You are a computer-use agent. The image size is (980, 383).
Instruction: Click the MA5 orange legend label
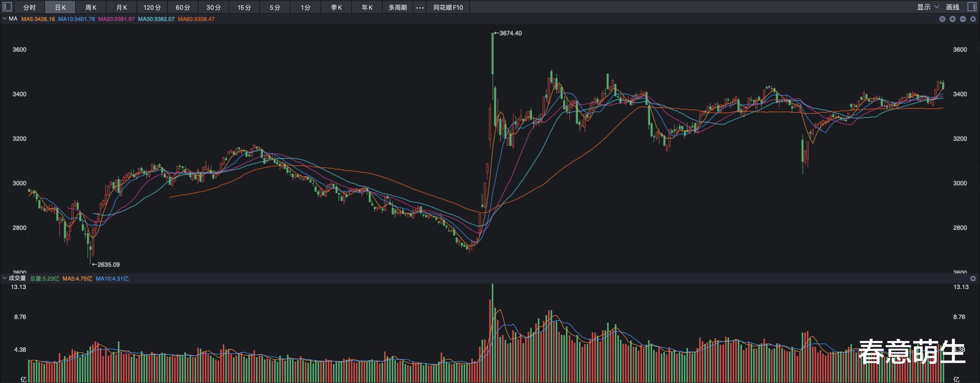[38, 19]
